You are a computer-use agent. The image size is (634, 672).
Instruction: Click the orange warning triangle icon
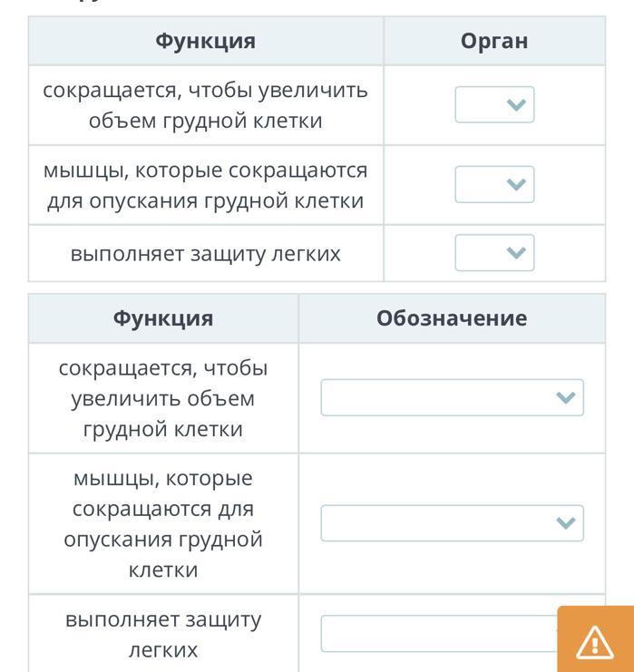595,642
